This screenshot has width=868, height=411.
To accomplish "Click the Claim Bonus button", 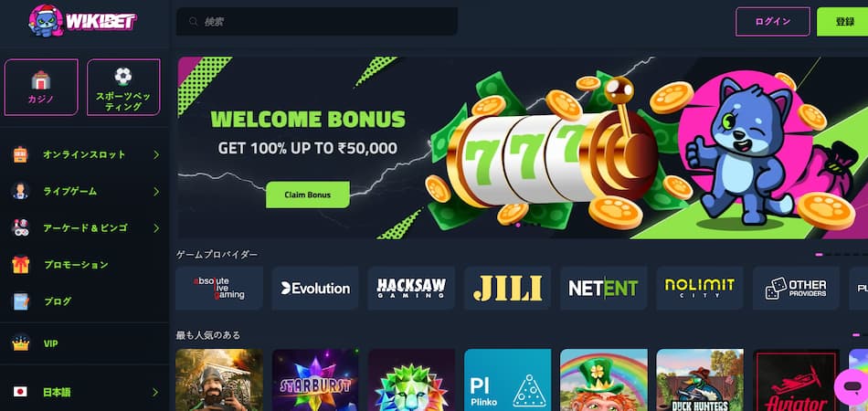I will pyautogui.click(x=308, y=195).
